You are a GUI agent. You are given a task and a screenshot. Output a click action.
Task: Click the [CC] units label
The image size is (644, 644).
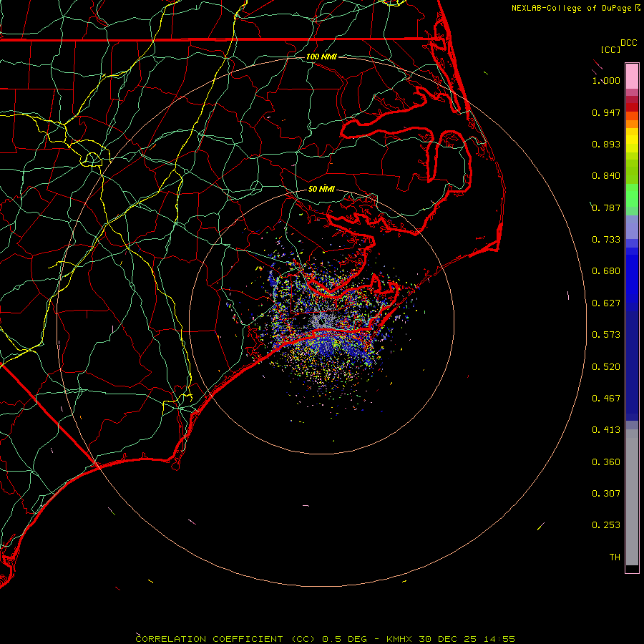[610, 49]
